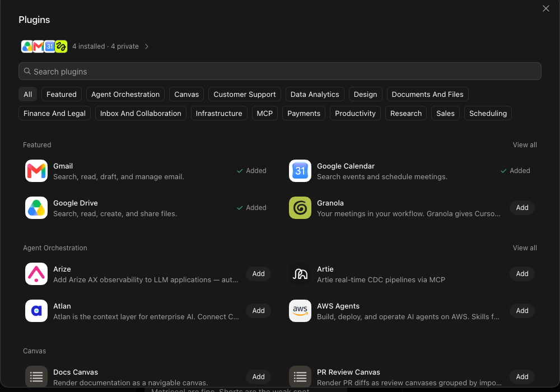Filter by Payments category
560x392 pixels.
(x=304, y=113)
